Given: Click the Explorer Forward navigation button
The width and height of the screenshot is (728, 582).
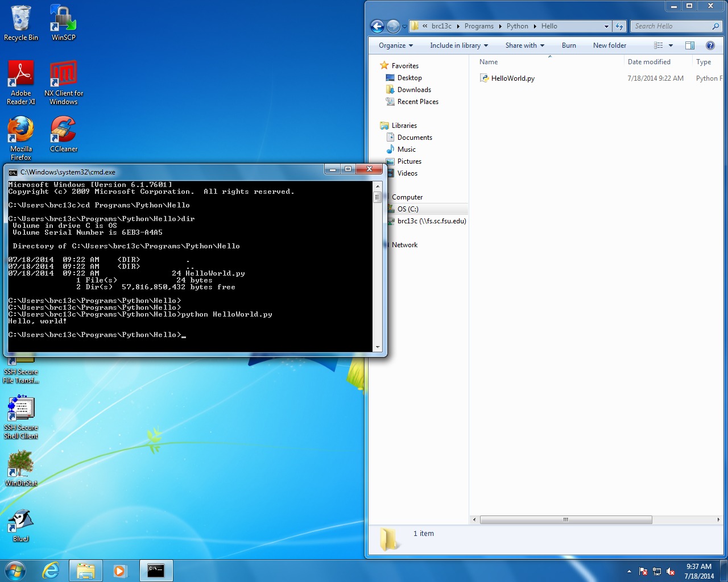Looking at the screenshot, I should pyautogui.click(x=393, y=26).
